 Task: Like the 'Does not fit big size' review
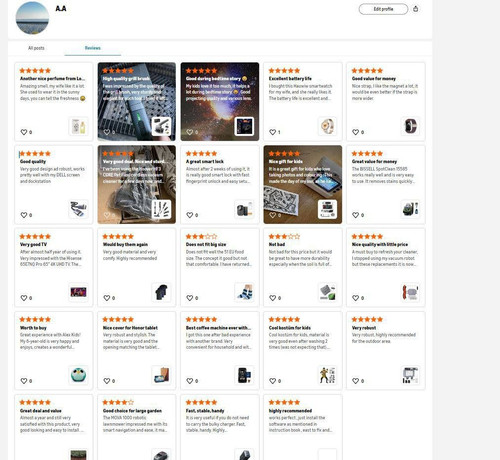(x=190, y=298)
